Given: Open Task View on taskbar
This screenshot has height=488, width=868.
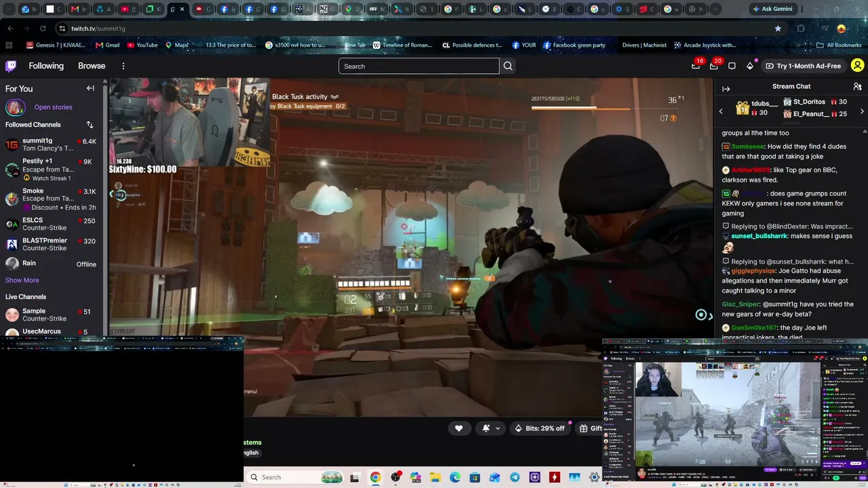Looking at the screenshot, I should click(x=355, y=477).
